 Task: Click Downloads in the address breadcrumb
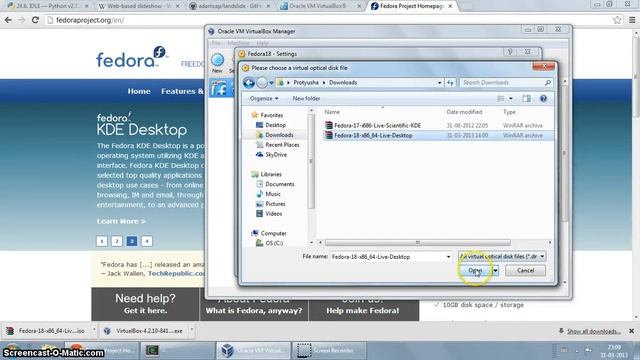tap(343, 82)
